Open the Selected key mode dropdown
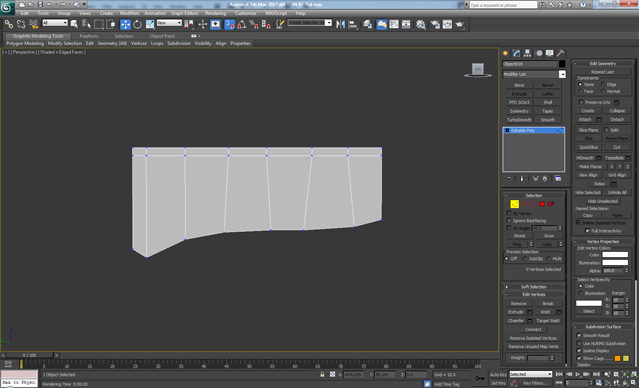 (531, 374)
